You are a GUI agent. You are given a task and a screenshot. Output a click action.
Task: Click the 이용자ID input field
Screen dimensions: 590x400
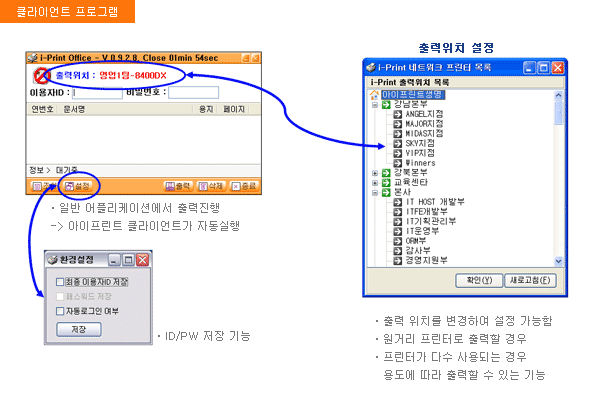point(97,93)
